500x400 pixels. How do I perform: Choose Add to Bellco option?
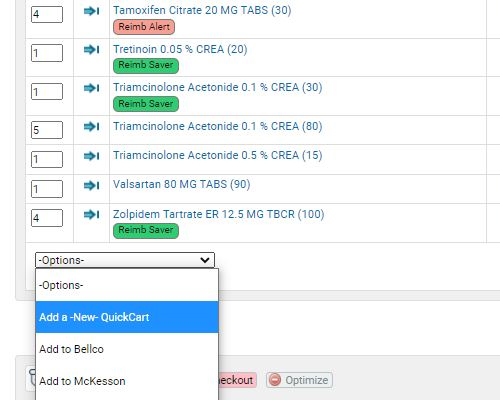click(127, 349)
